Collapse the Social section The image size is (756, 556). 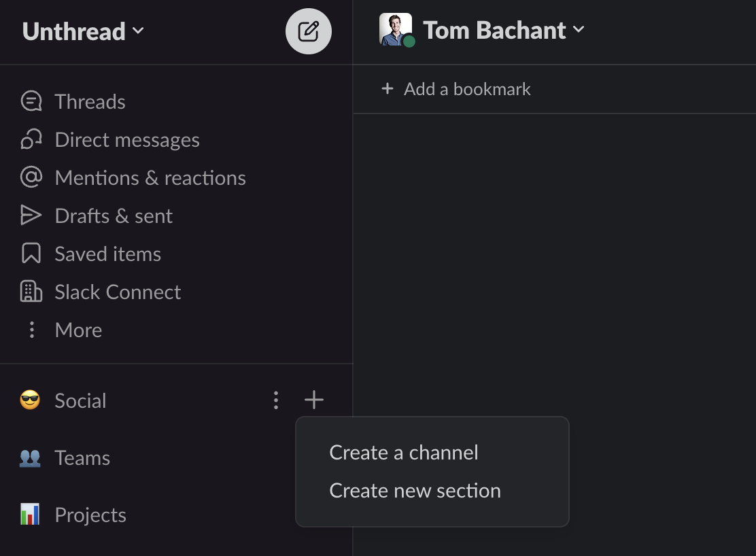pos(80,400)
